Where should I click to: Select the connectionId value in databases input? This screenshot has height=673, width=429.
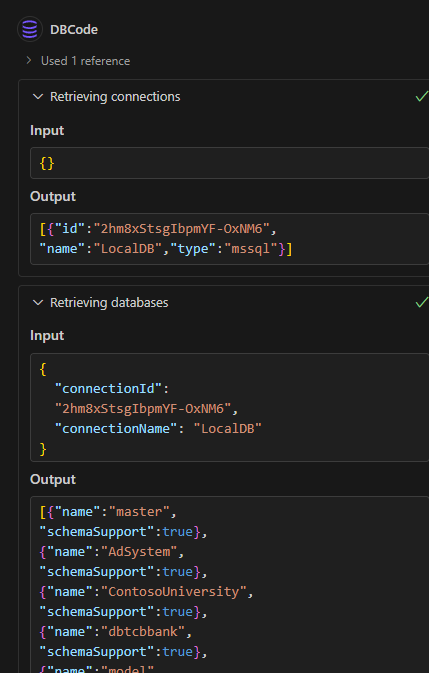pyautogui.click(x=143, y=408)
